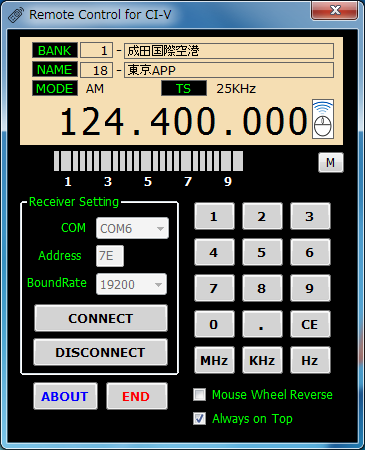The width and height of the screenshot is (365, 450).
Task: Click the wireless mouse icon beside frequency
Action: (x=323, y=119)
